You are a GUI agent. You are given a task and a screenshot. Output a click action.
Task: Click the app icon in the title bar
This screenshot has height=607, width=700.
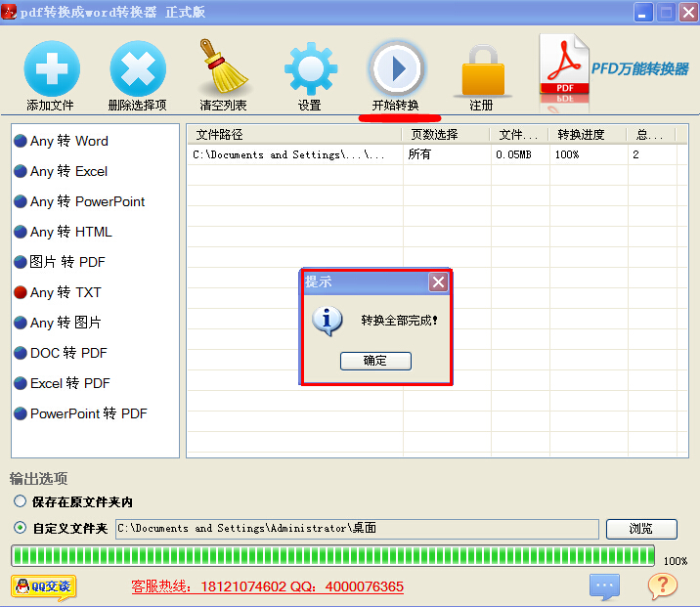point(9,12)
